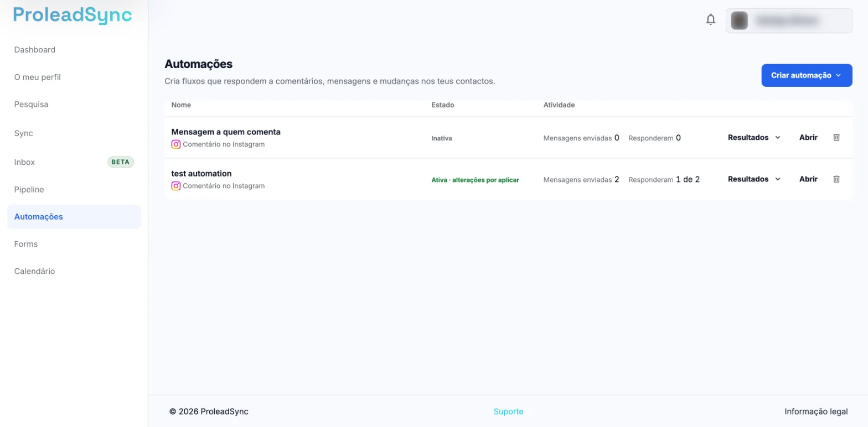Open the notifications bell
Viewport: 868px width, 427px height.
pyautogui.click(x=711, y=20)
